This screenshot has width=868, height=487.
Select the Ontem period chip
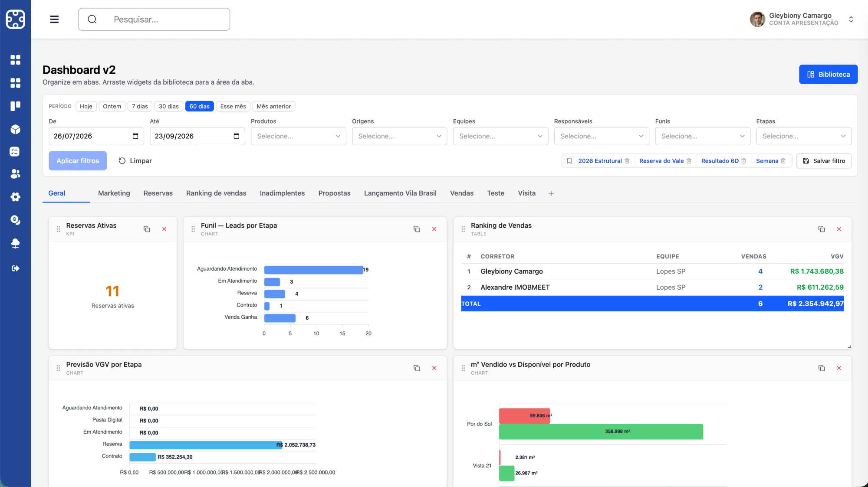click(x=112, y=106)
